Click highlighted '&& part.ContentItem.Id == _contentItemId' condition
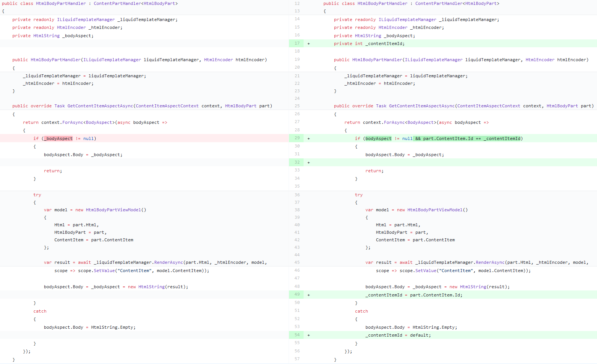The width and height of the screenshot is (597, 364). tap(468, 138)
